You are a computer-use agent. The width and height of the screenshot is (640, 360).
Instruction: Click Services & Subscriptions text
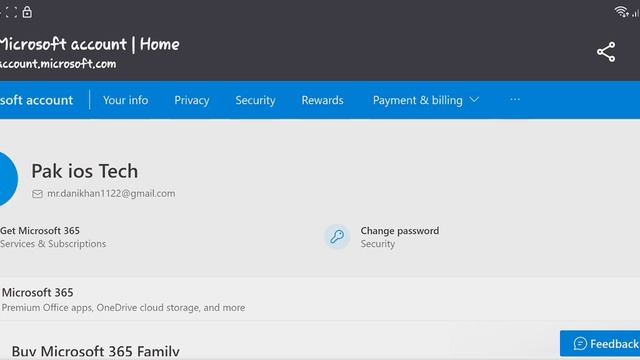pos(53,244)
